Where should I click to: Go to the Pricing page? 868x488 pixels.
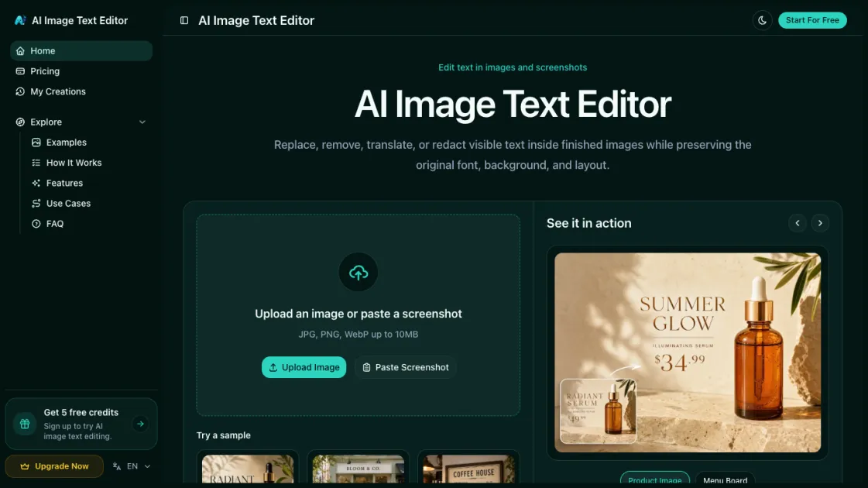pos(81,71)
